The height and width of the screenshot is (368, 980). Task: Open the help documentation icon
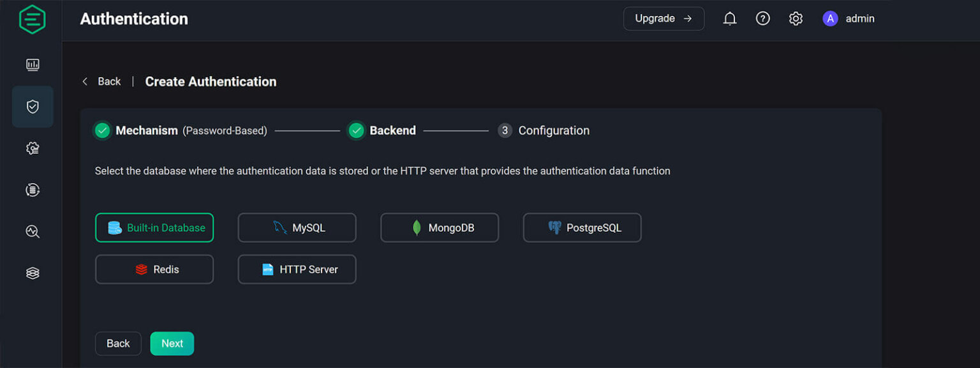point(762,19)
